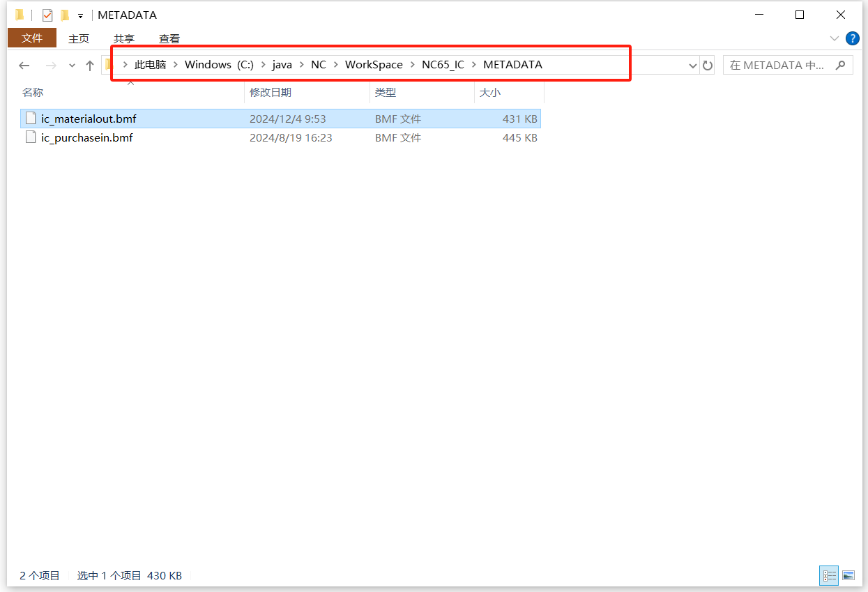Switch to large icons view in status bar
This screenshot has width=868, height=592.
tap(848, 576)
